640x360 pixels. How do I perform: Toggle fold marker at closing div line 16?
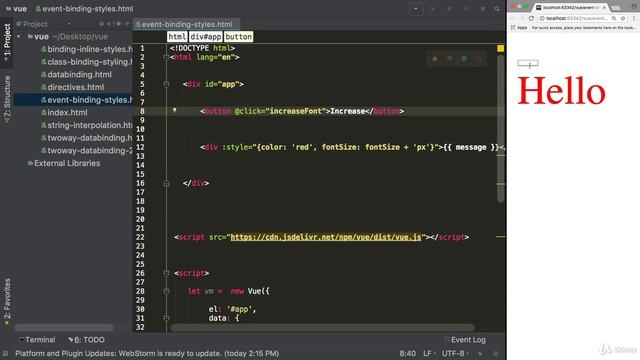click(166, 184)
